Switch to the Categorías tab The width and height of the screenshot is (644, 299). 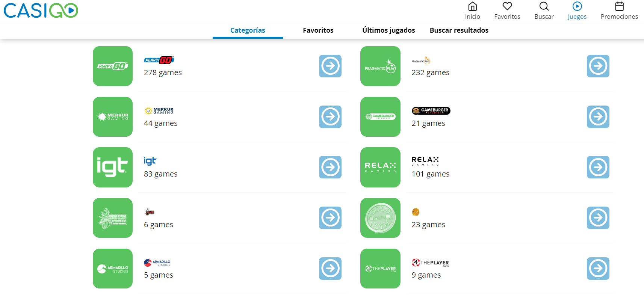tap(248, 30)
